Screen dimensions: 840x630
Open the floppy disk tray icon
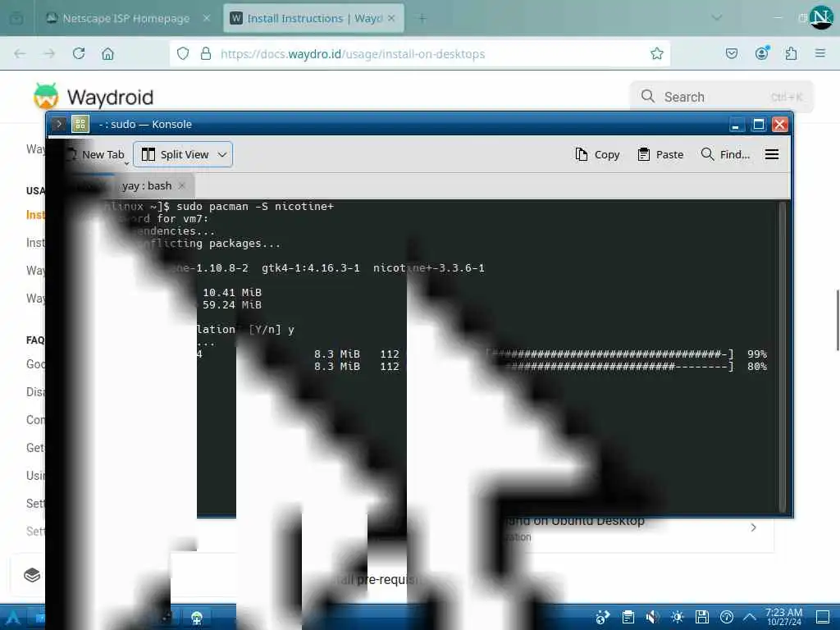pyautogui.click(x=702, y=617)
